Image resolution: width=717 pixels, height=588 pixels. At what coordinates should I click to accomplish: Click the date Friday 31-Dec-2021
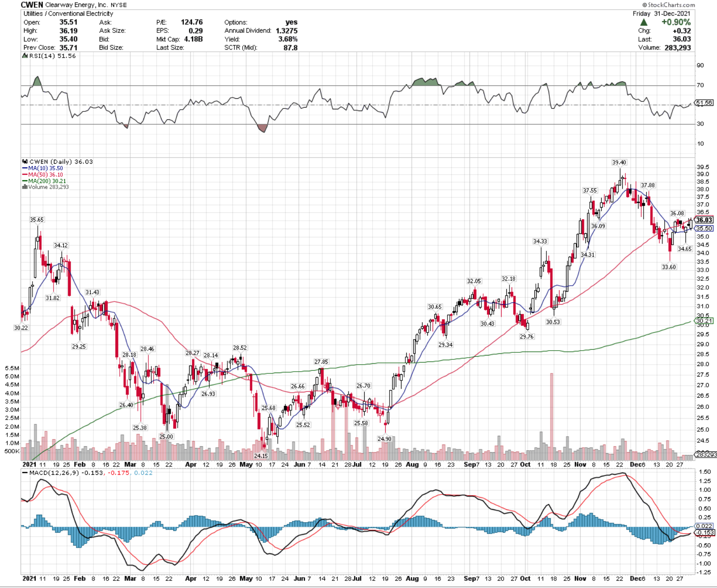click(x=661, y=14)
